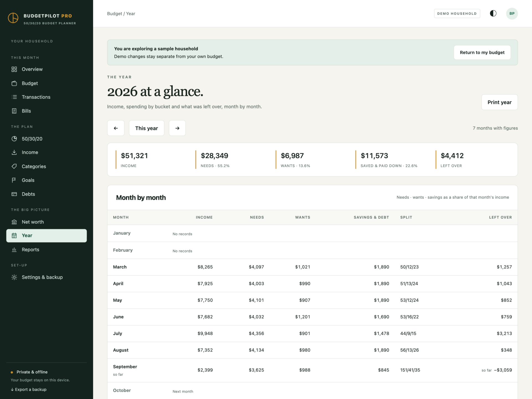The height and width of the screenshot is (399, 532).
Task: Click the Debts credit card icon
Action: pyautogui.click(x=14, y=194)
